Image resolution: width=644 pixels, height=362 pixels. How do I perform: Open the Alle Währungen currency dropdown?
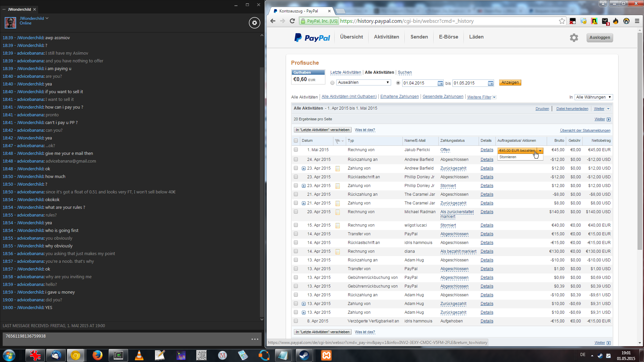tap(593, 97)
